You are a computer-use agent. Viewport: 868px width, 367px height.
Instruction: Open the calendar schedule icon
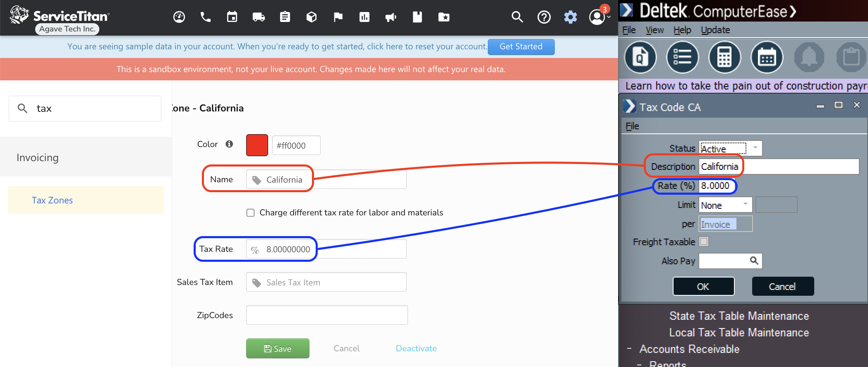232,17
